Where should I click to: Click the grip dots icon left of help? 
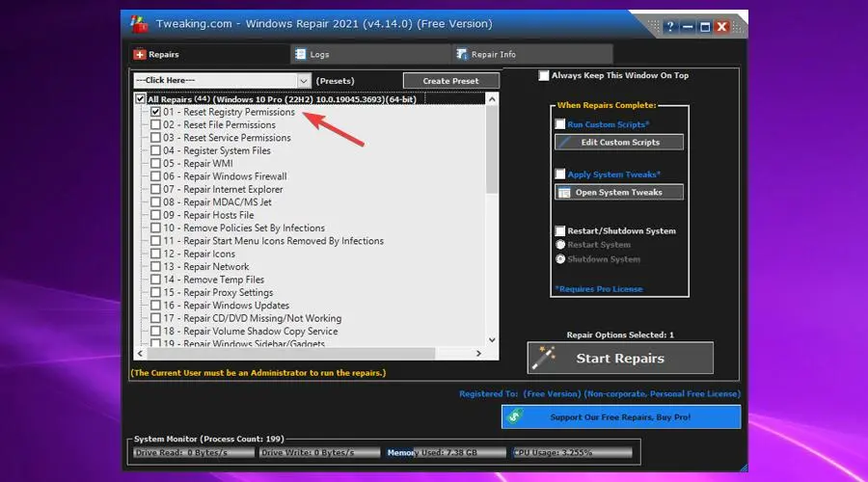click(654, 26)
